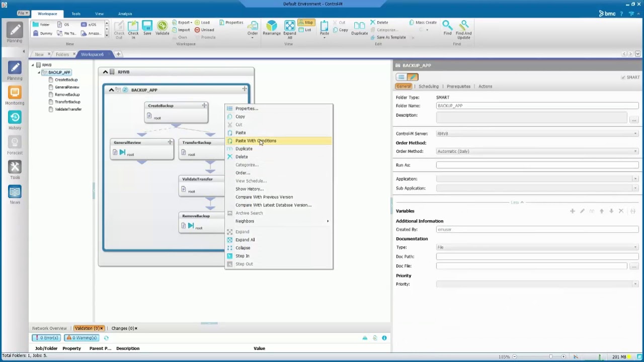The width and height of the screenshot is (644, 362).
Task: Select the OS job type
Action: point(63,24)
